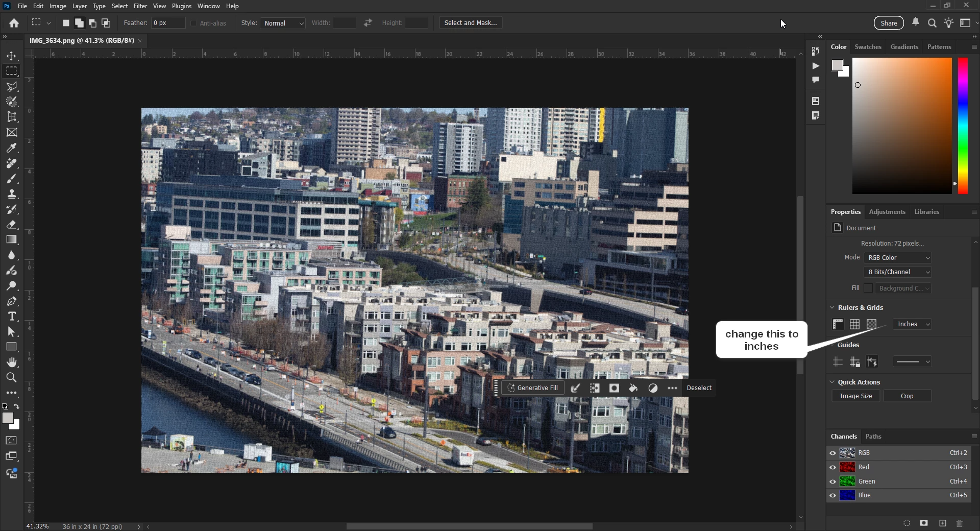
Task: Open the Image menu
Action: coord(58,6)
